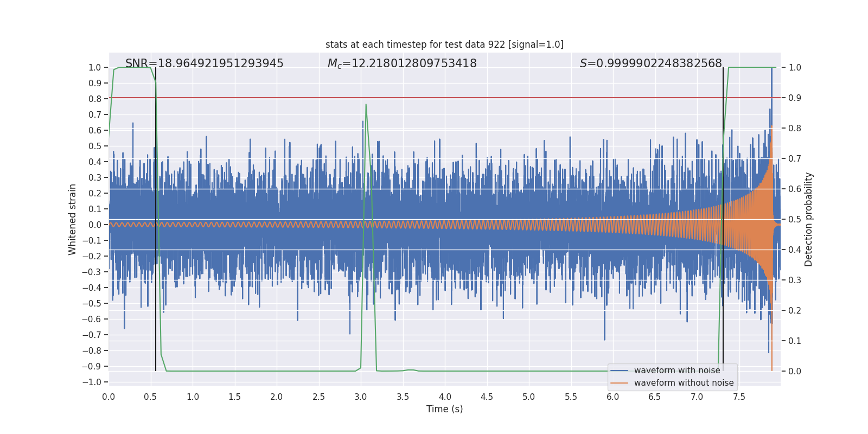Click the green probability peak near 3.0 s
The height and width of the screenshot is (434, 868).
[x=366, y=105]
